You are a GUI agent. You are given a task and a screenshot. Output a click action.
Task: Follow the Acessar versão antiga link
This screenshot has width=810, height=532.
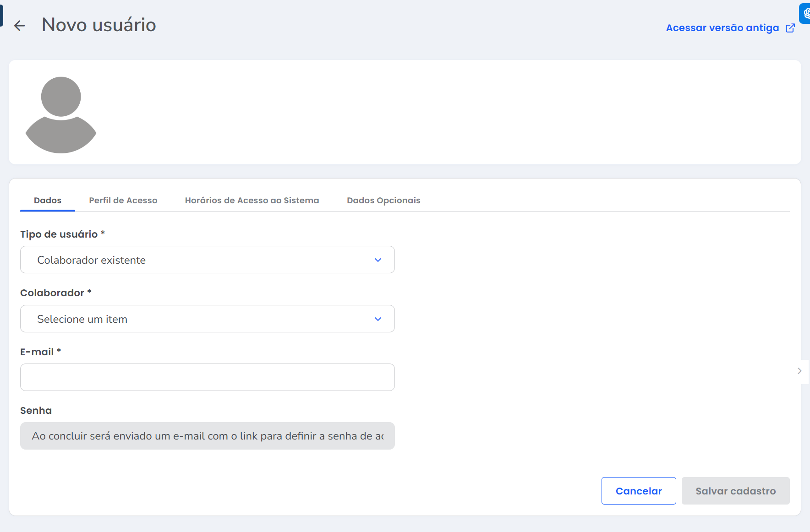tap(722, 28)
